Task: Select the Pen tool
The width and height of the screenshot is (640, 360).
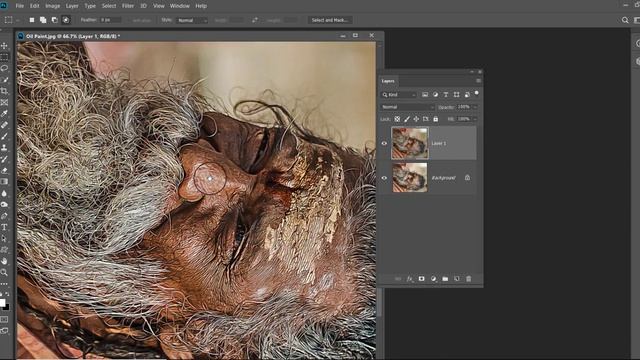Action: pyautogui.click(x=4, y=216)
